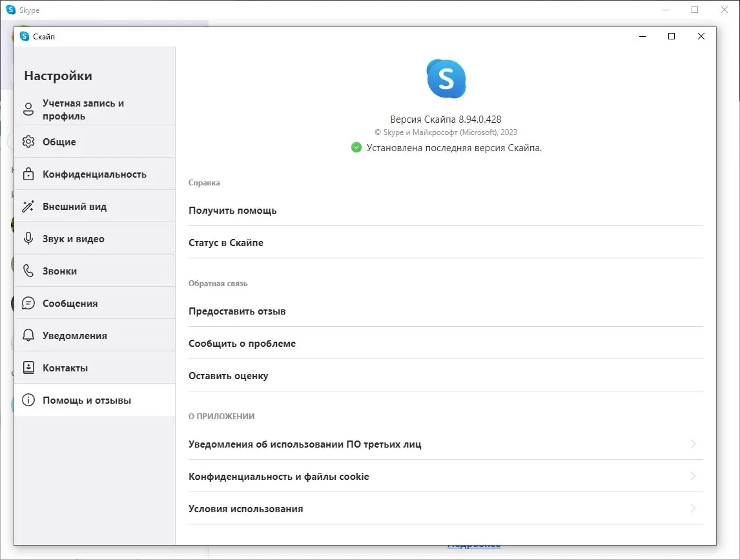
Task: Click the person icon beside Учетная запись и профиль
Action: point(28,109)
